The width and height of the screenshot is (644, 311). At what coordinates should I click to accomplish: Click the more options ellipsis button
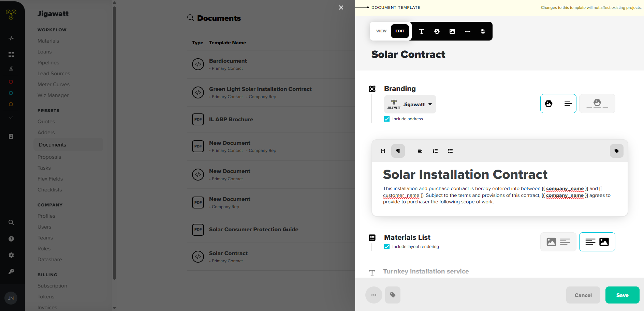pos(374,295)
